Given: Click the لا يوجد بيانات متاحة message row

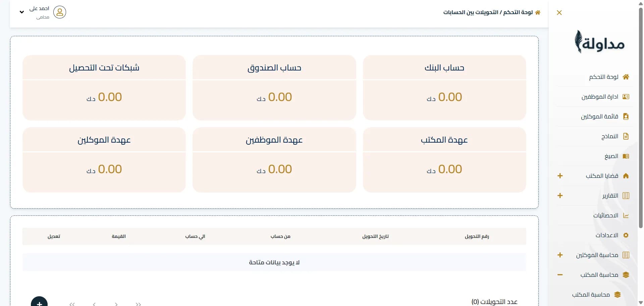Looking at the screenshot, I should 274,262.
